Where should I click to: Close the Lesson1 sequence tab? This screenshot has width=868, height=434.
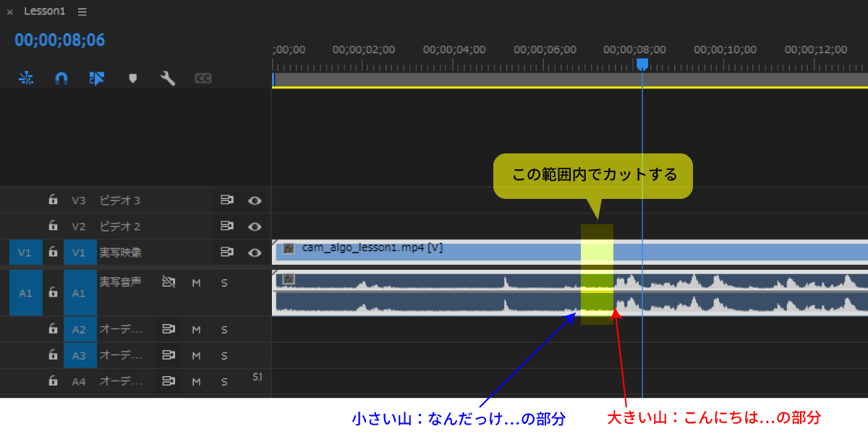(x=9, y=12)
